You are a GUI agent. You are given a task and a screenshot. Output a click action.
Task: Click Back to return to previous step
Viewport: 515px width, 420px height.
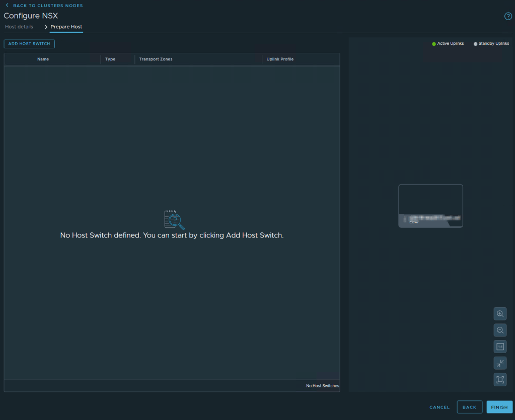coord(469,407)
